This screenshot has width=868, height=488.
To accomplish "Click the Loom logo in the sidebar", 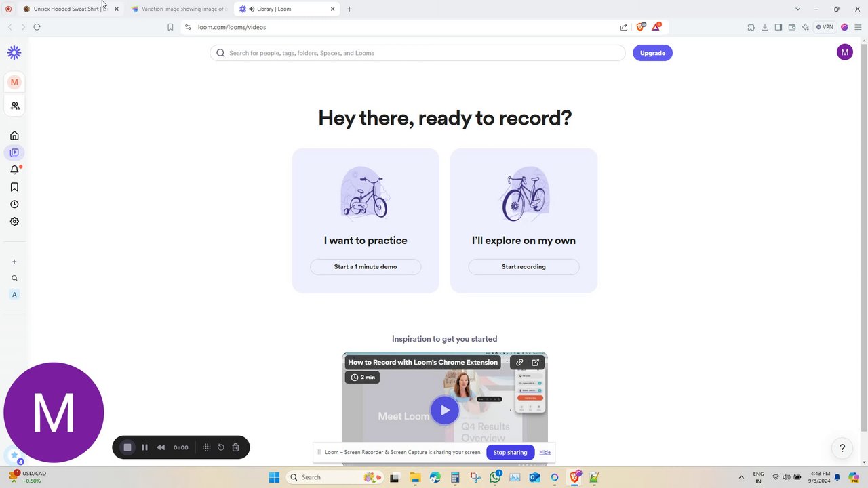I will [14, 53].
